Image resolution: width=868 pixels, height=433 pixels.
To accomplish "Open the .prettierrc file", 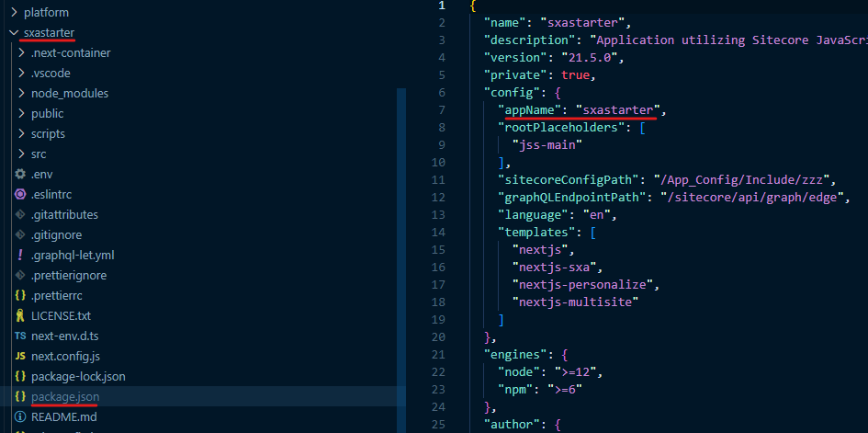I will (x=57, y=295).
